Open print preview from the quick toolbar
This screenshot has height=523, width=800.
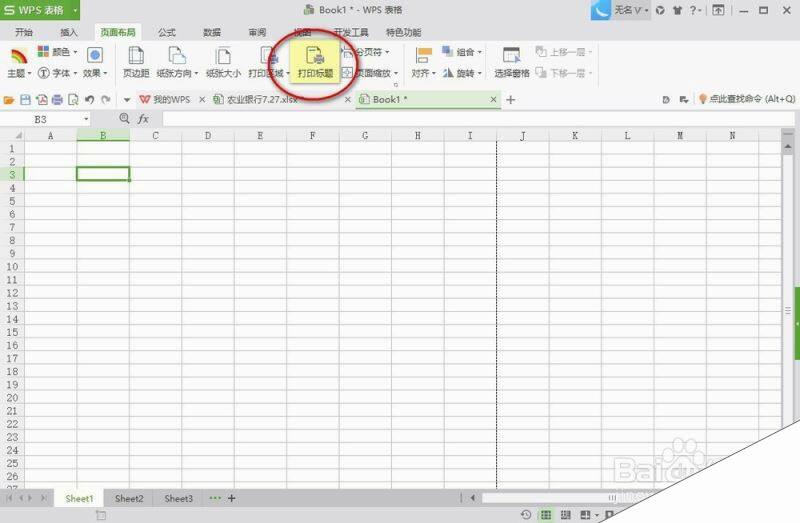click(x=73, y=99)
